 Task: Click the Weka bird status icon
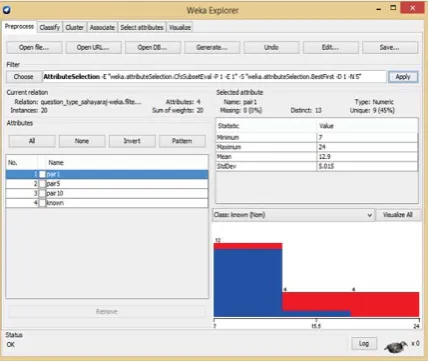tap(396, 346)
